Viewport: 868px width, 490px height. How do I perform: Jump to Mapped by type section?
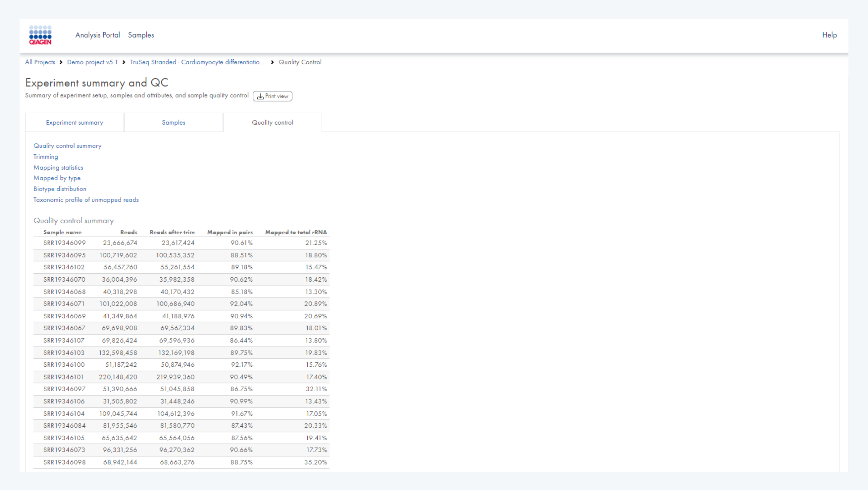click(57, 178)
